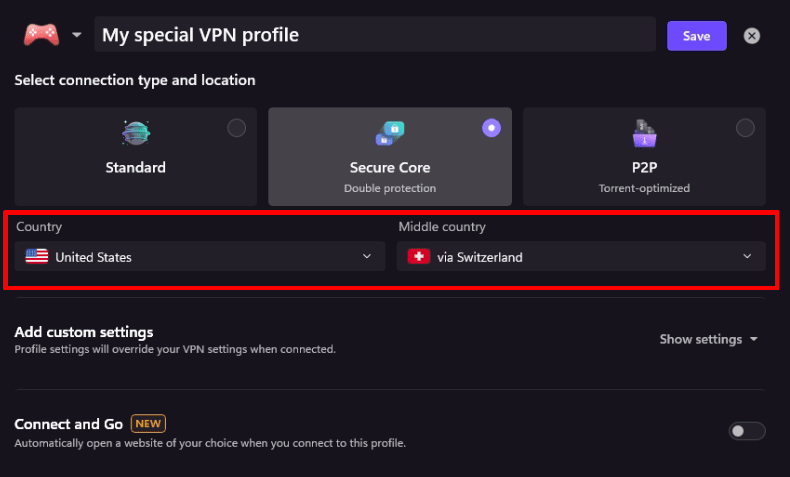Click the United States flag icon
The width and height of the screenshot is (790, 477).
37,256
